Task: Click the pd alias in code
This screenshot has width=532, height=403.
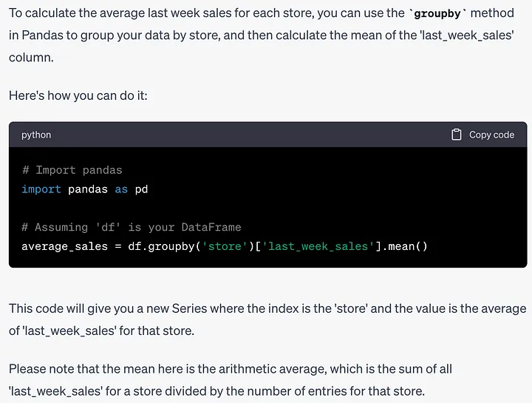Action: (141, 189)
